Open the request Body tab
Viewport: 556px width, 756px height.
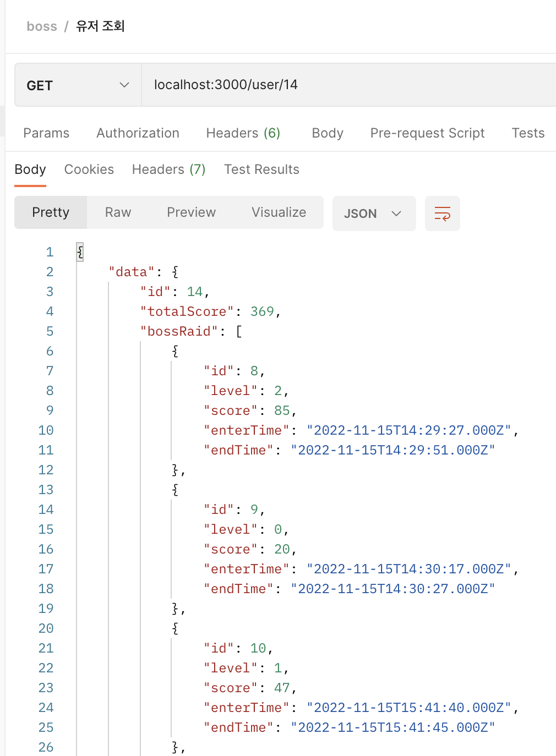[327, 133]
